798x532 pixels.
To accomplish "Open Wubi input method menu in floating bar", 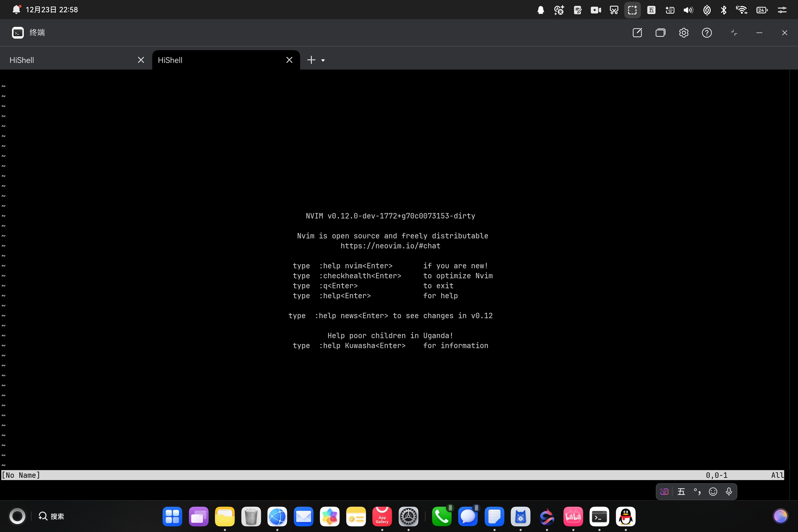I will 681,492.
